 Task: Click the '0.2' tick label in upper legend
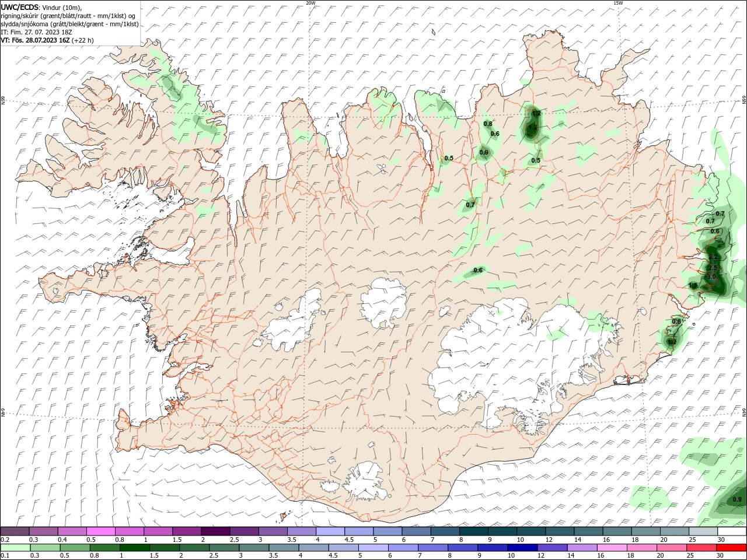pyautogui.click(x=5, y=540)
